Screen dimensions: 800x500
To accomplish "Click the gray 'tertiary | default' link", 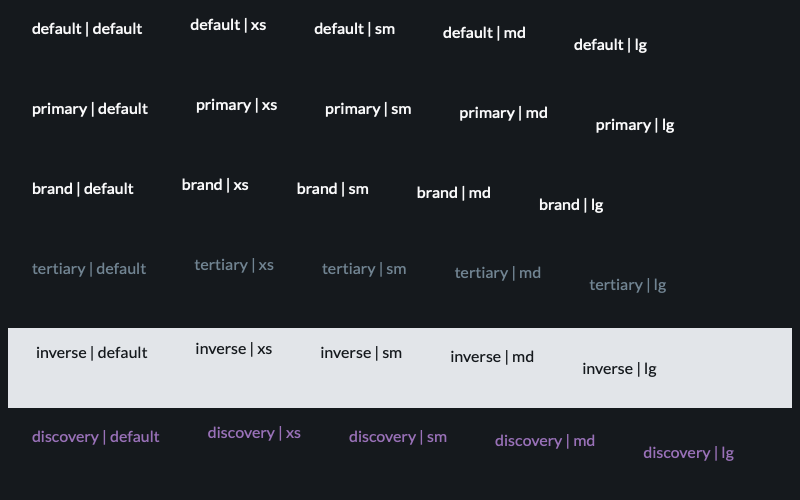I will point(89,269).
